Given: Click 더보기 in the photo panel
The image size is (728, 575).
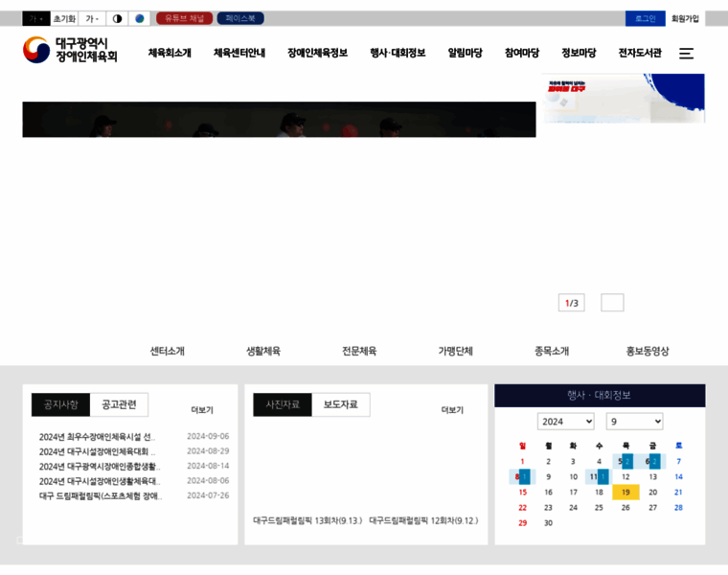Looking at the screenshot, I should (x=452, y=410).
